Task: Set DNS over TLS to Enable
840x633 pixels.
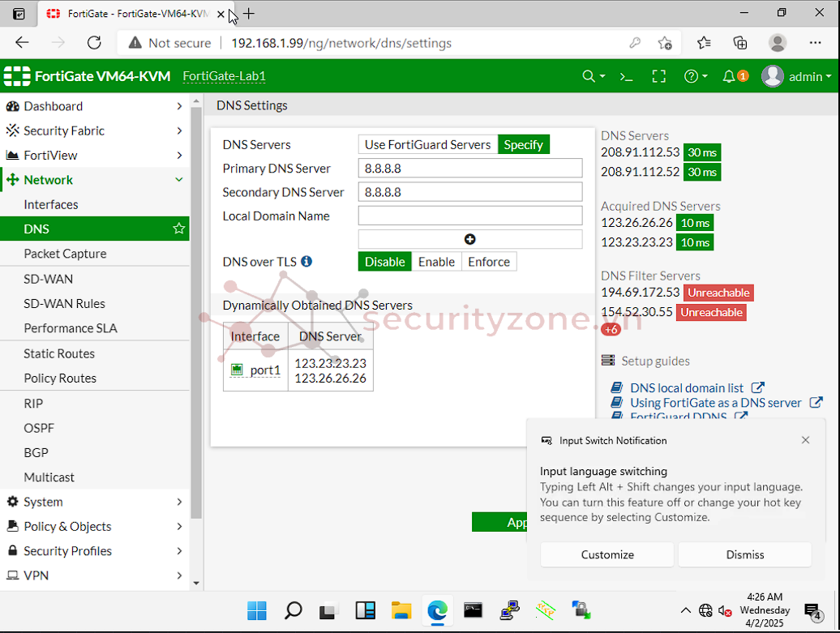Action: click(436, 262)
